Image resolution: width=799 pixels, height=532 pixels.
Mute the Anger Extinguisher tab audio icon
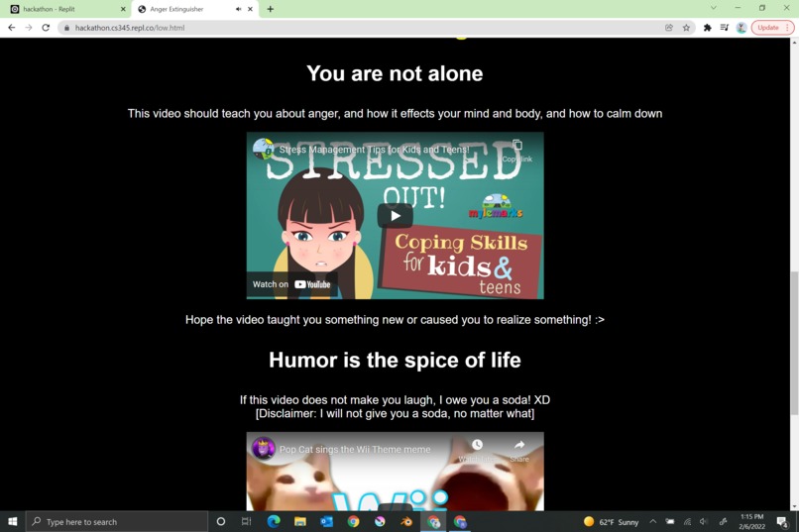pyautogui.click(x=238, y=9)
